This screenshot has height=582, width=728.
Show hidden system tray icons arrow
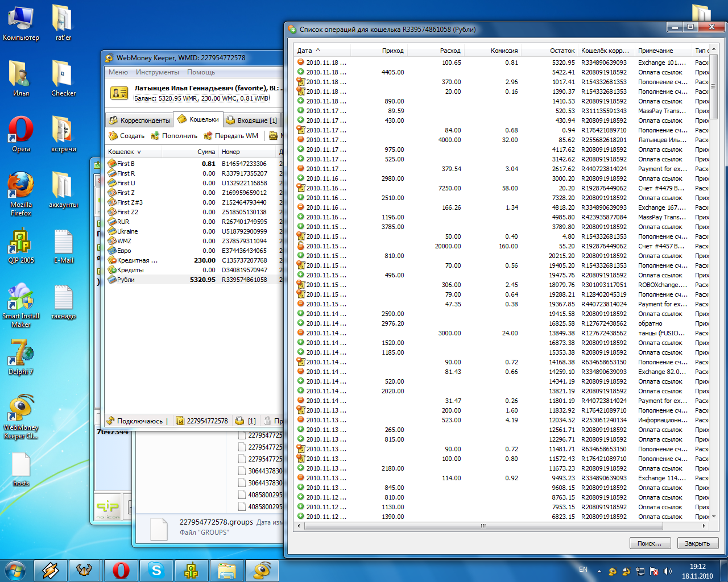click(599, 571)
